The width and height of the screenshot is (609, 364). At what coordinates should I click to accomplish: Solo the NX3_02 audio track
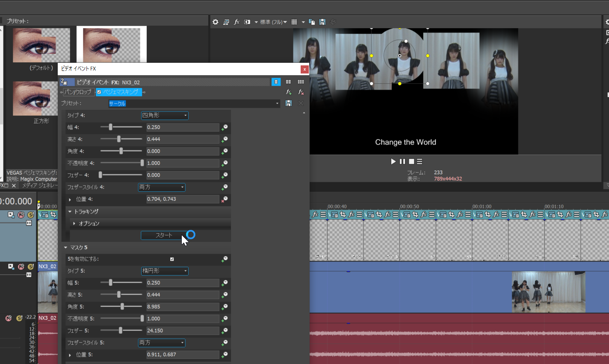click(x=19, y=318)
